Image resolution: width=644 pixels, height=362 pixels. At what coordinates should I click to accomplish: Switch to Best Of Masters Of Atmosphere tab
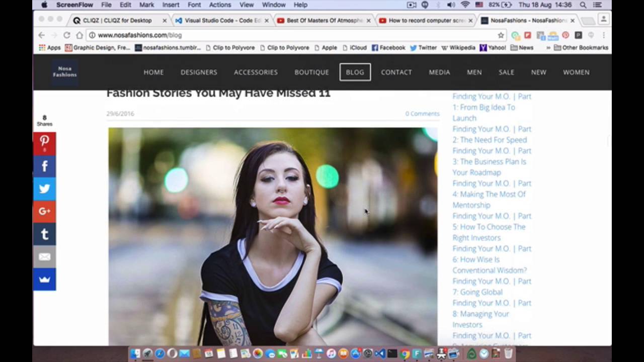[324, 21]
